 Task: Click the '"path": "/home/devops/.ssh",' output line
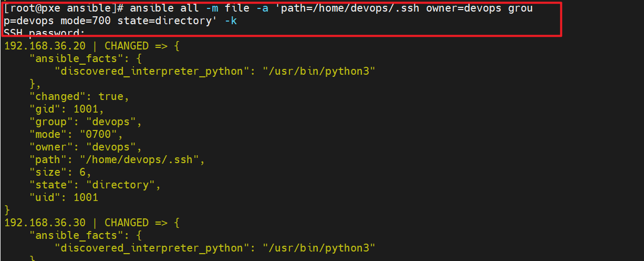click(x=117, y=159)
